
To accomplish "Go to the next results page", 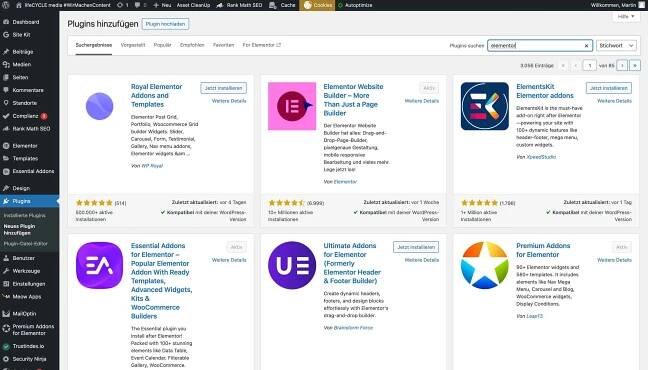I will (x=622, y=65).
